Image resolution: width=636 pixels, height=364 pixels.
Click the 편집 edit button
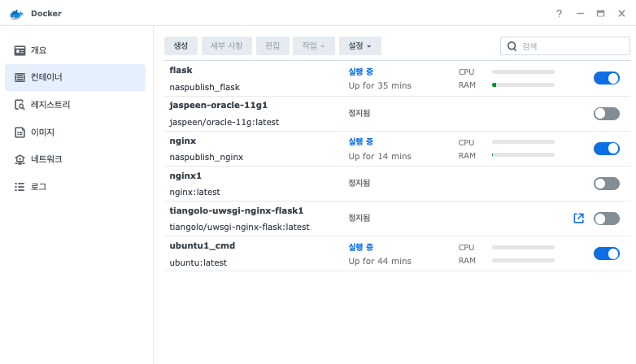pos(272,45)
